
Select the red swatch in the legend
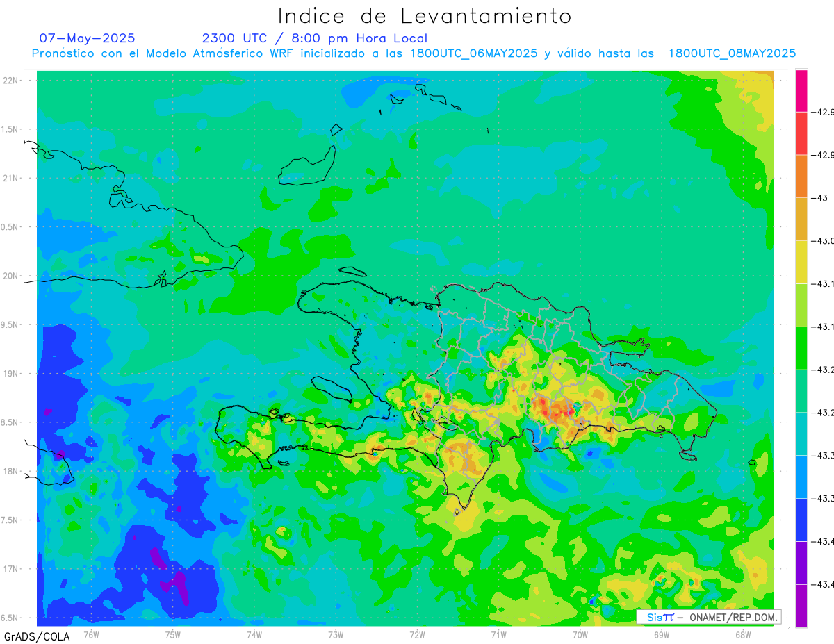point(801,133)
